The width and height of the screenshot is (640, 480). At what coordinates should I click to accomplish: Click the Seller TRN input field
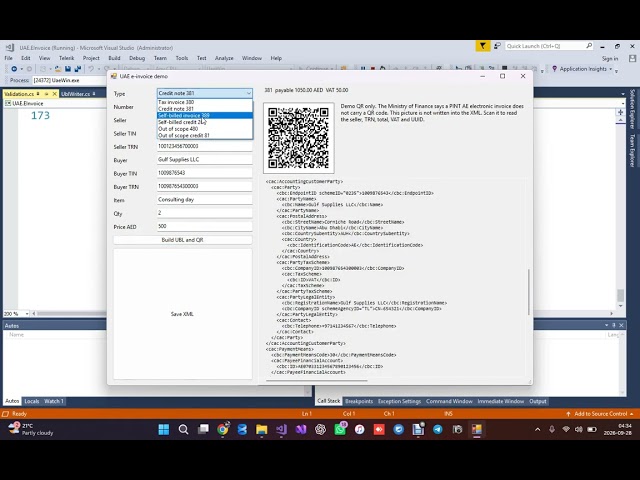pyautogui.click(x=204, y=146)
